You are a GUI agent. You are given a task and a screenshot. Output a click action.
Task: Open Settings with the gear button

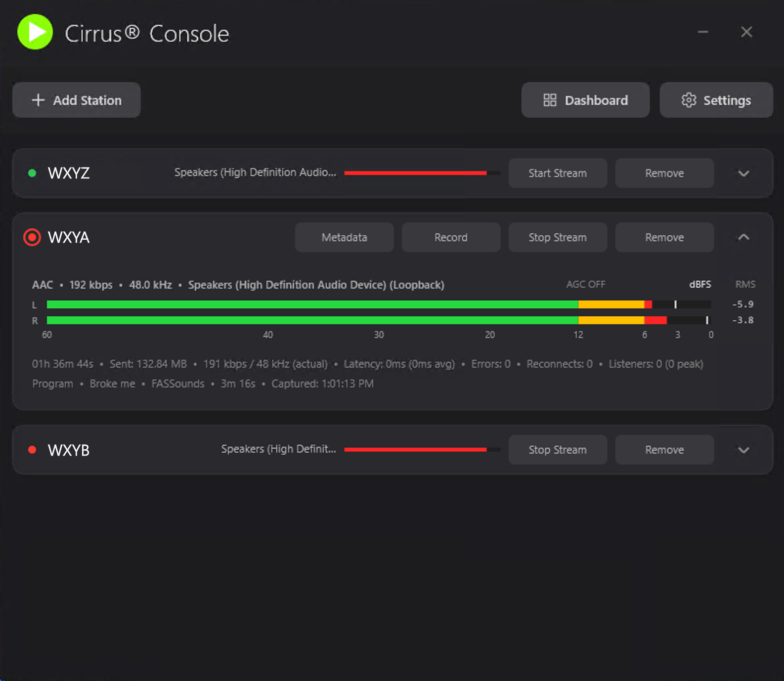tap(716, 100)
